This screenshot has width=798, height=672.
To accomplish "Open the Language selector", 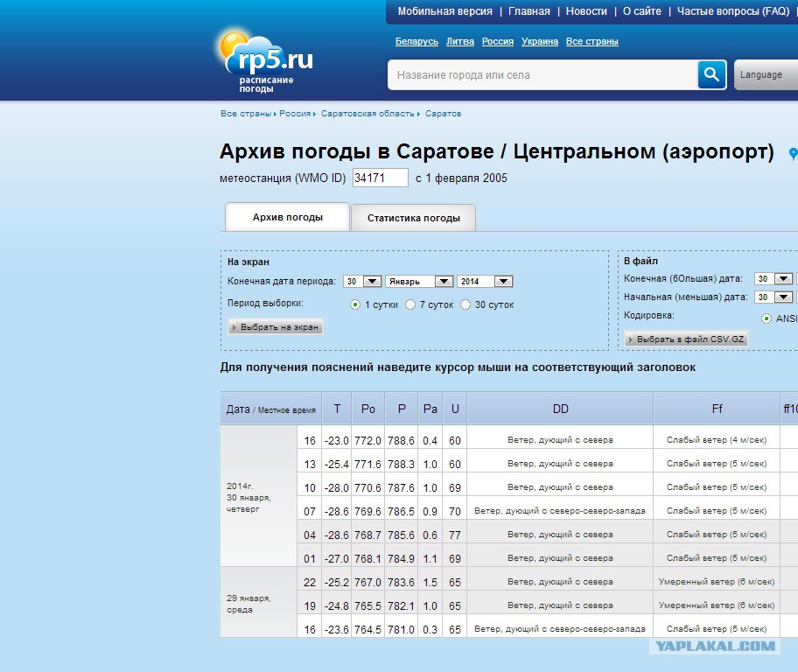I will tap(766, 75).
